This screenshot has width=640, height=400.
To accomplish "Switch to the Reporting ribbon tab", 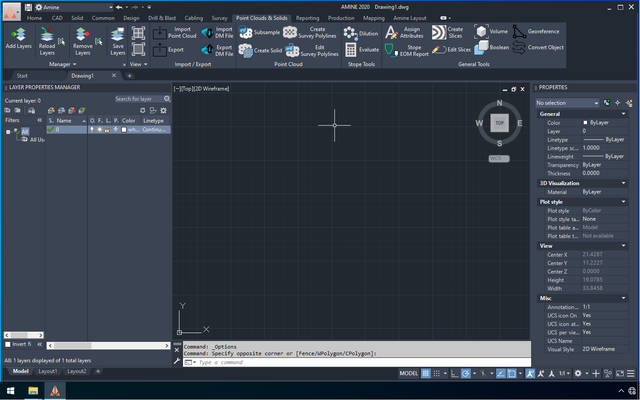I will (x=307, y=18).
